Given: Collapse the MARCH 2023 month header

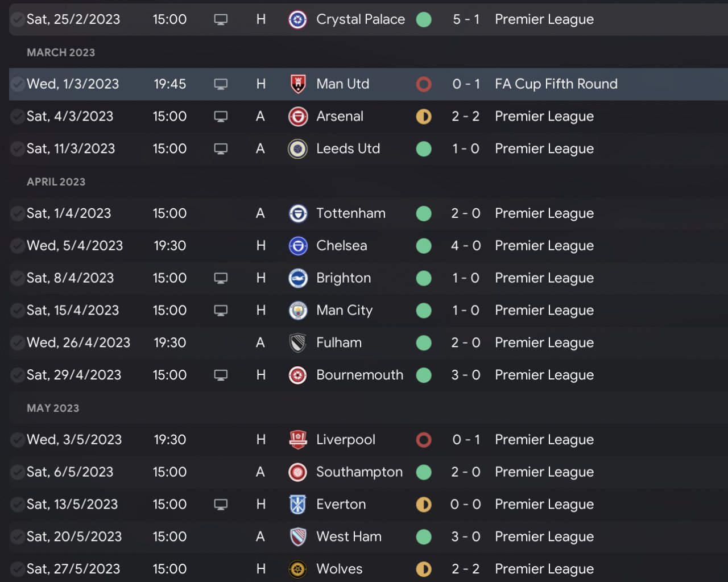Looking at the screenshot, I should tap(61, 52).
